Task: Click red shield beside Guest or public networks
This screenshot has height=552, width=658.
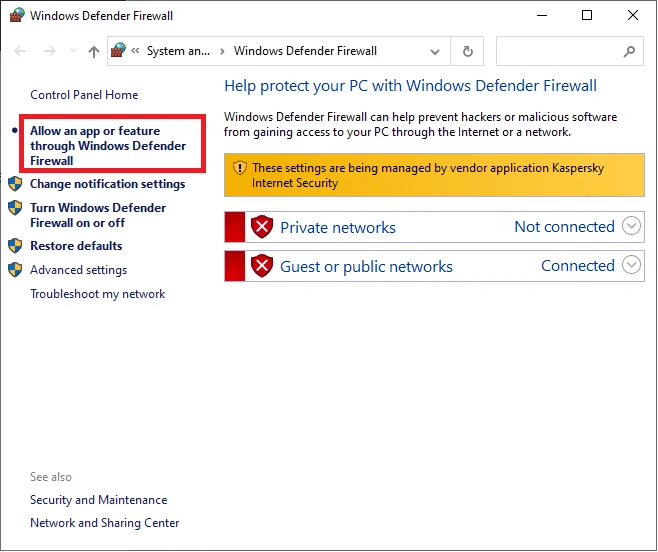Action: [x=262, y=266]
